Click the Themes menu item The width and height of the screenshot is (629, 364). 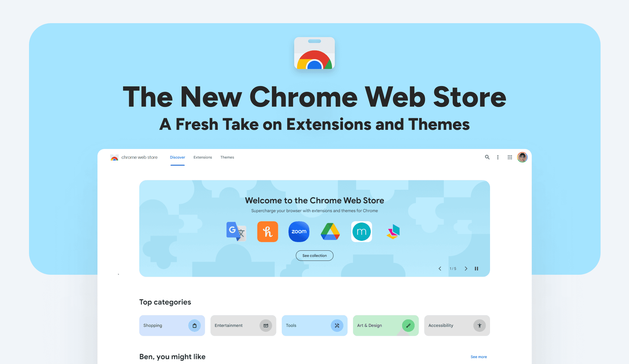[x=227, y=157]
